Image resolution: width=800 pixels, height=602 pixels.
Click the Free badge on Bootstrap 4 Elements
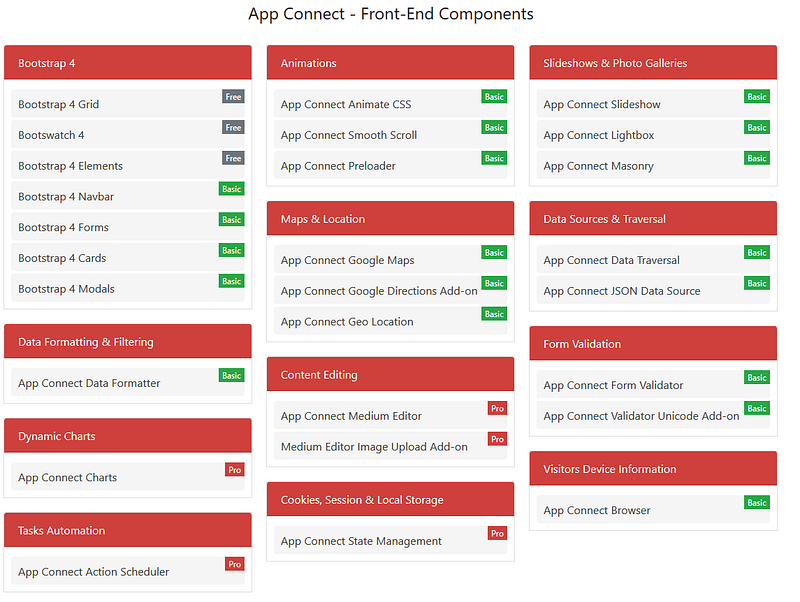pyautogui.click(x=233, y=158)
